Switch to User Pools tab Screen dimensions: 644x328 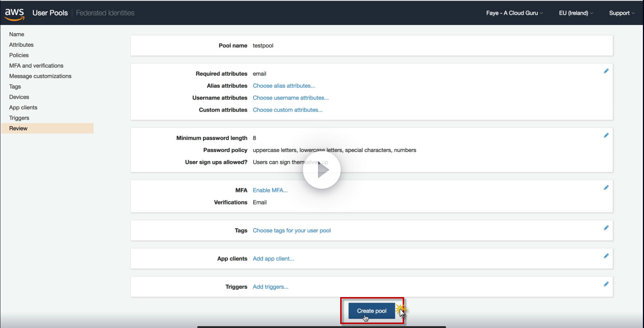click(50, 13)
